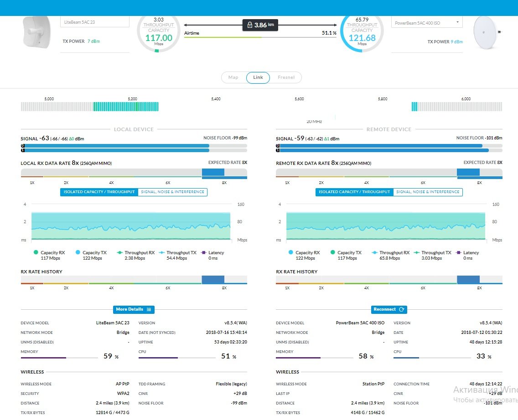Switch to the Fresnel tab
The image size is (518, 420).
(x=286, y=77)
